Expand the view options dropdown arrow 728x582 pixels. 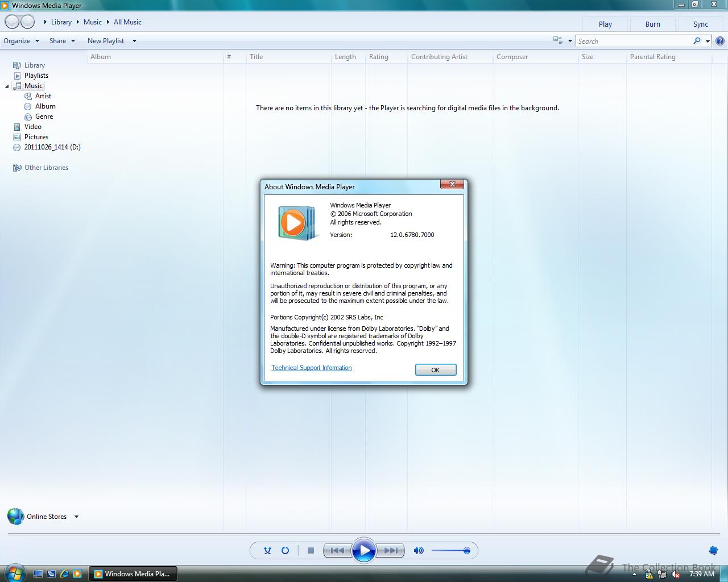coord(570,41)
